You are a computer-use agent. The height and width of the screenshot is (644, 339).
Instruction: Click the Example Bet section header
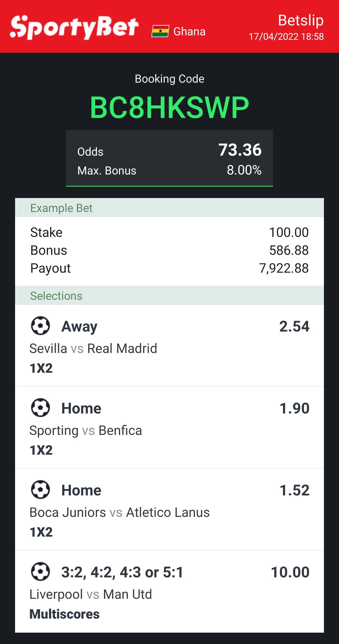click(61, 208)
